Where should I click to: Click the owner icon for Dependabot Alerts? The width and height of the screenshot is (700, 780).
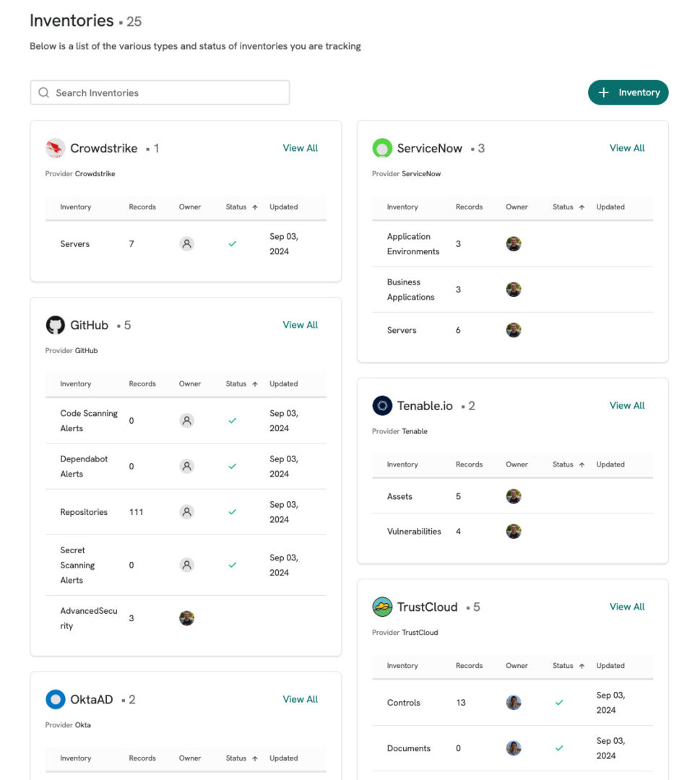pos(186,466)
